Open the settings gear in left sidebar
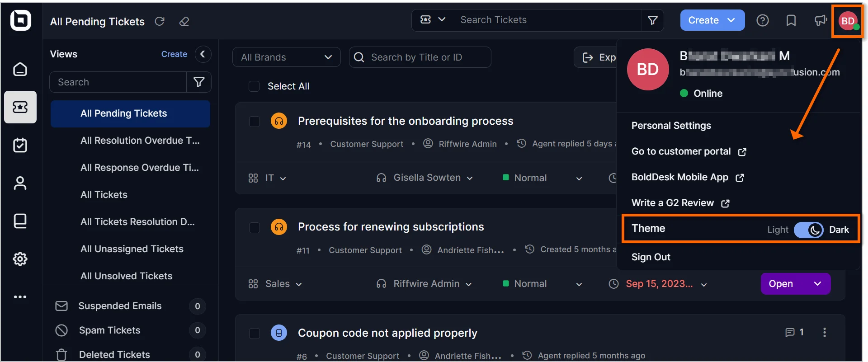 pyautogui.click(x=20, y=259)
